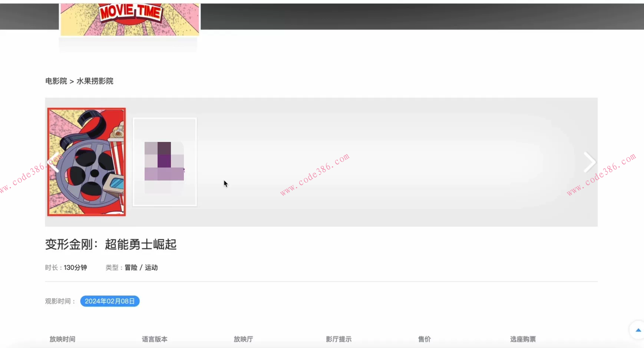Click the 冒险 / 运动 genre text
This screenshot has width=644, height=348.
click(141, 268)
